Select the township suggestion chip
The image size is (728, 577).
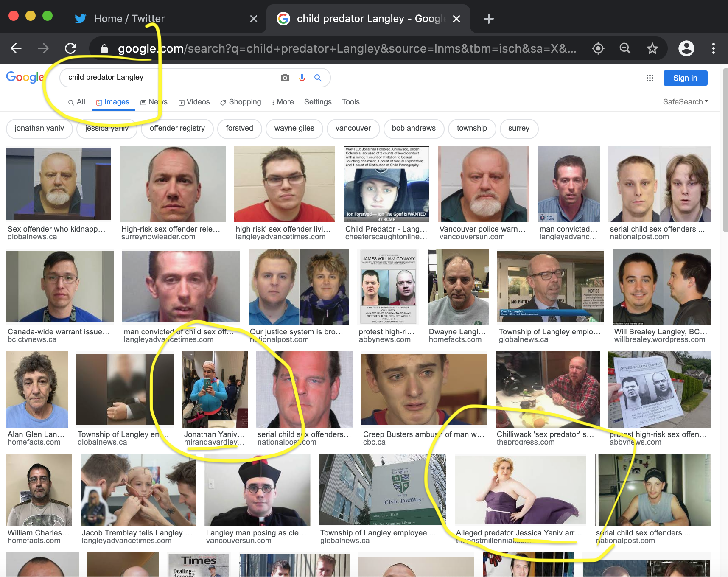[472, 129]
